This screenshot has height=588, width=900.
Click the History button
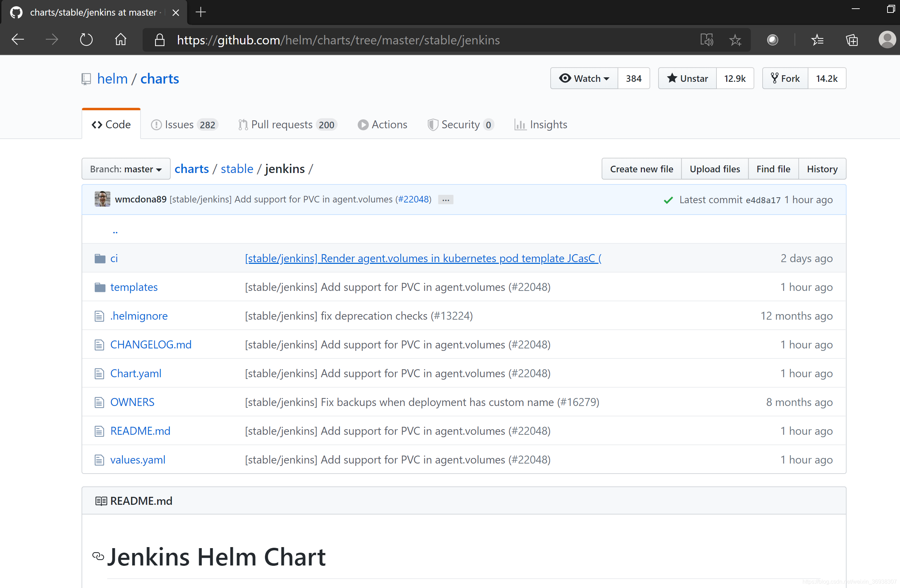click(x=822, y=168)
